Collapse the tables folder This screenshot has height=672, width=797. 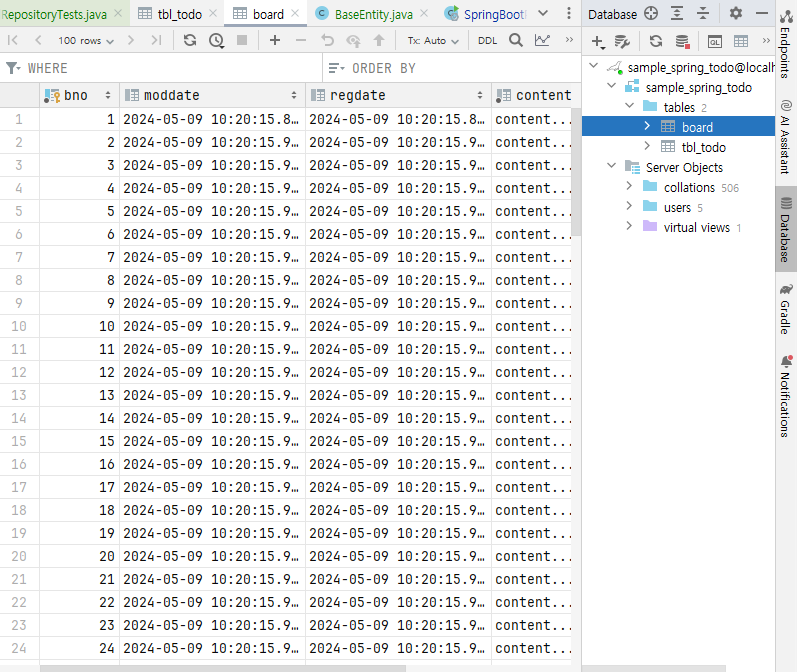(629, 106)
